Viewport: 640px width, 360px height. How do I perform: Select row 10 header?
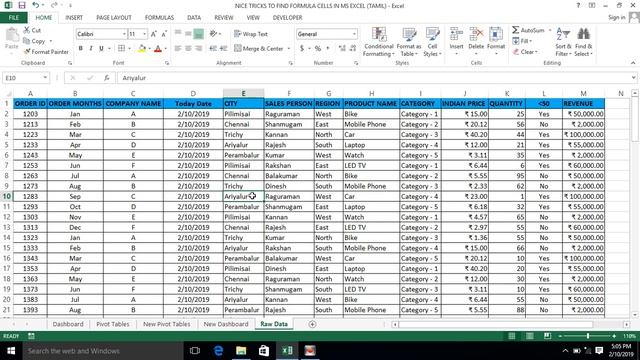(x=7, y=196)
